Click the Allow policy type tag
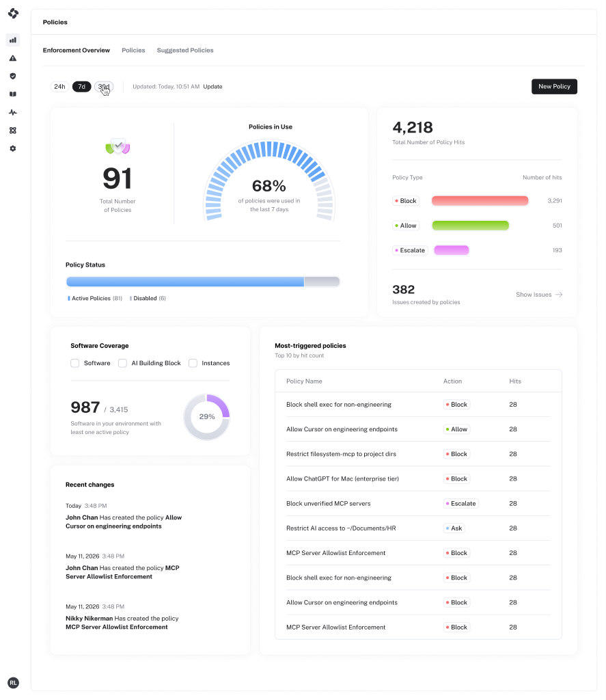 pos(406,226)
